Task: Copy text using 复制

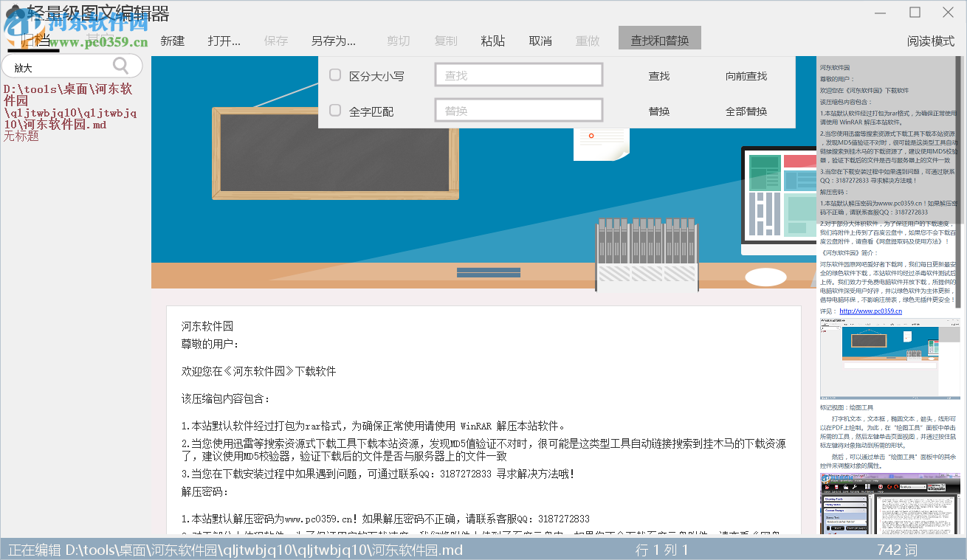Action: 446,41
